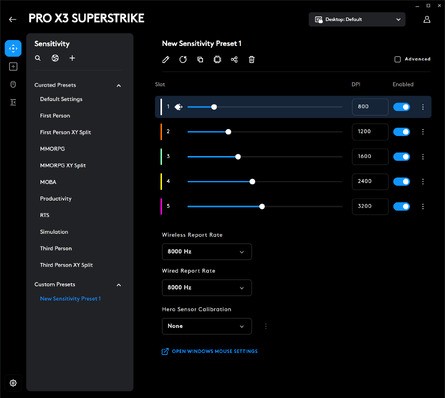The height and width of the screenshot is (398, 445).
Task: Click the onboard memory chip icon
Action: point(217,60)
